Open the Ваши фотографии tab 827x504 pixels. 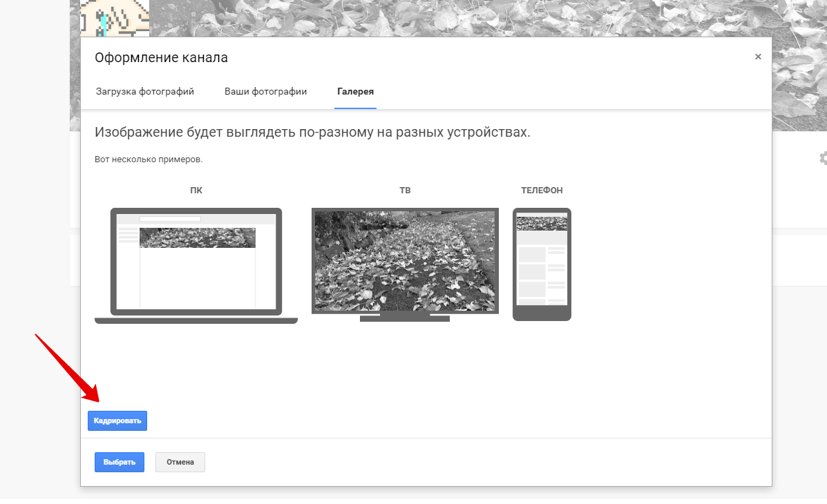coord(265,92)
